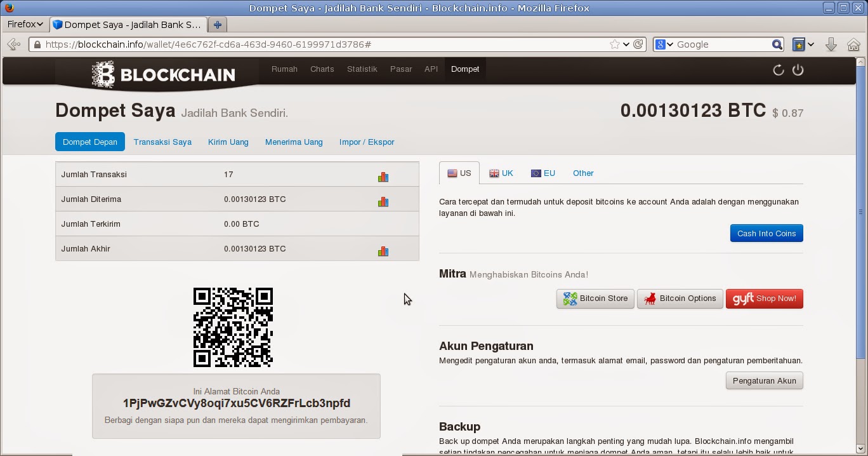This screenshot has width=868, height=456.
Task: Open chart icon for Jumlah Akhir row
Action: coord(383,251)
